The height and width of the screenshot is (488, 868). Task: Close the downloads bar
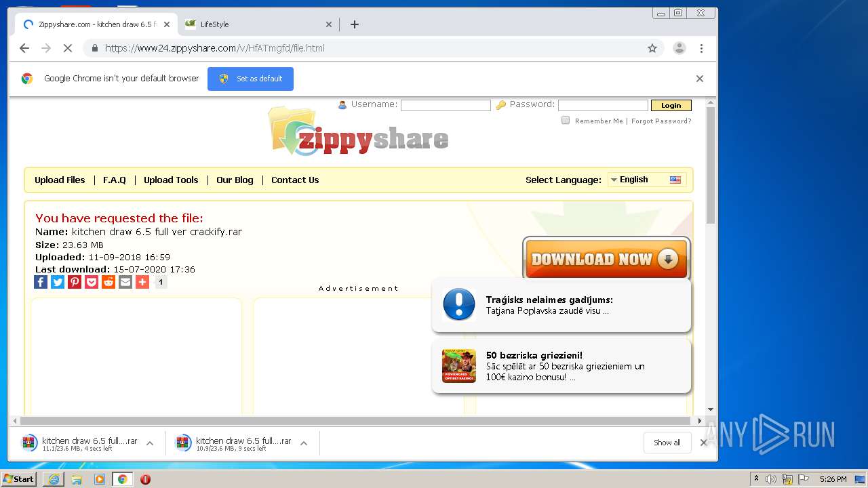click(704, 443)
